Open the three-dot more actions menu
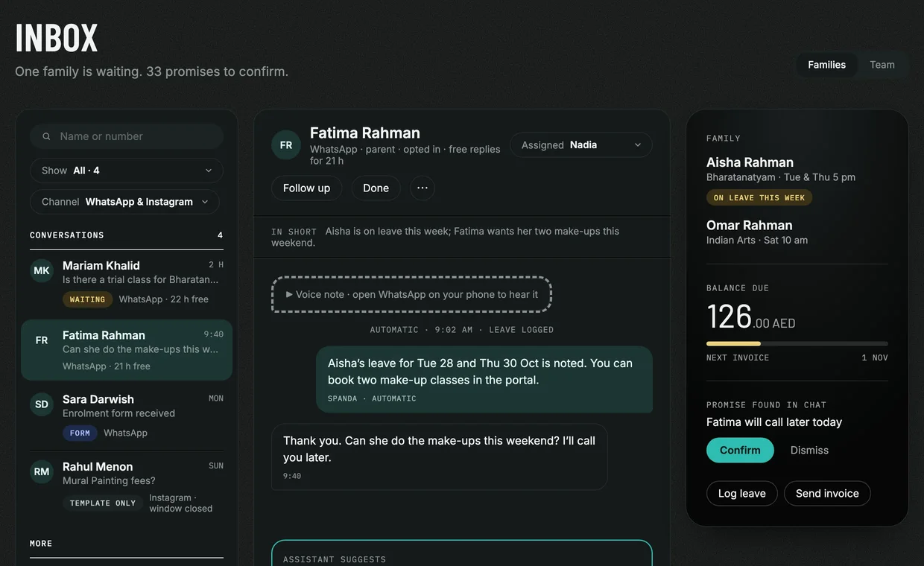924x566 pixels. pyautogui.click(x=423, y=188)
